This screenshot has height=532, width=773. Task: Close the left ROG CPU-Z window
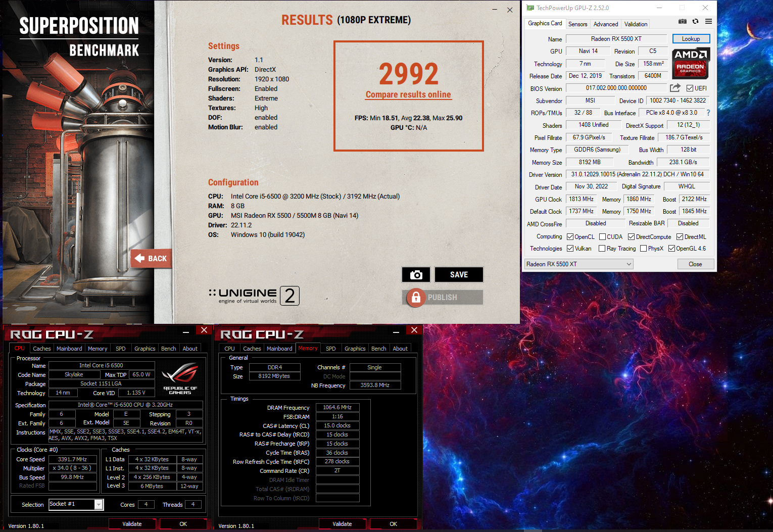point(204,330)
